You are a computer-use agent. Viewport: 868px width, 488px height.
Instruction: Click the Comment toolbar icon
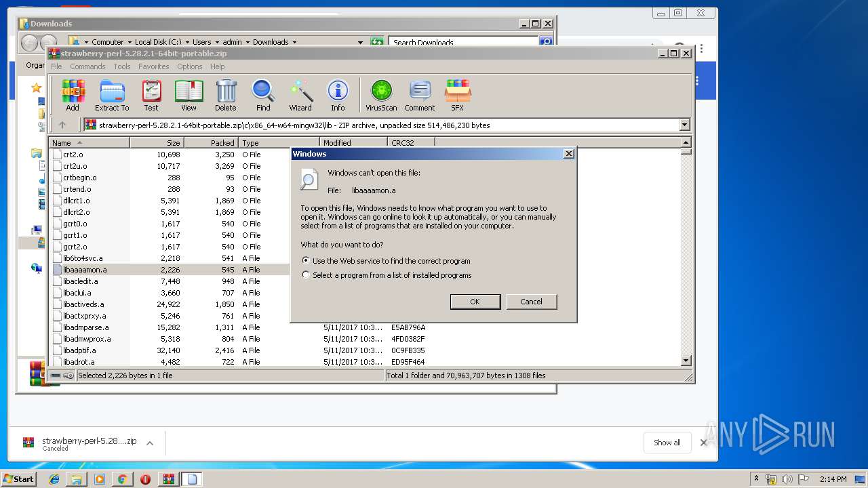(x=420, y=96)
